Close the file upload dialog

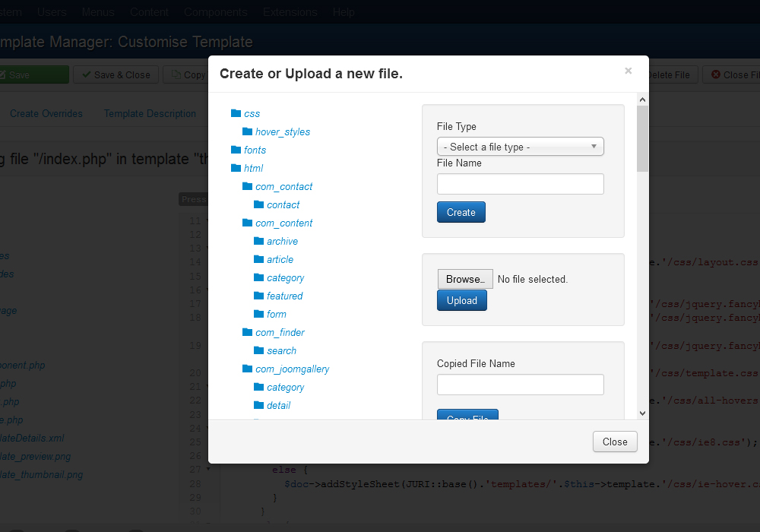coord(614,442)
